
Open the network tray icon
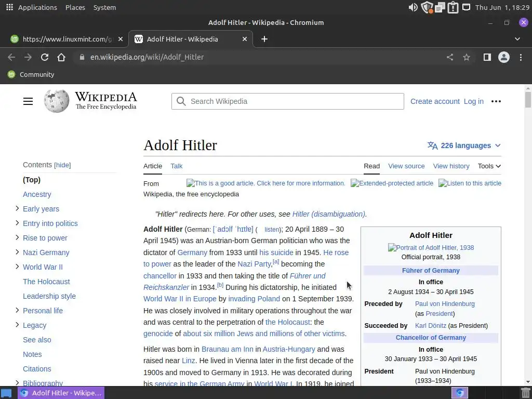(467, 7)
